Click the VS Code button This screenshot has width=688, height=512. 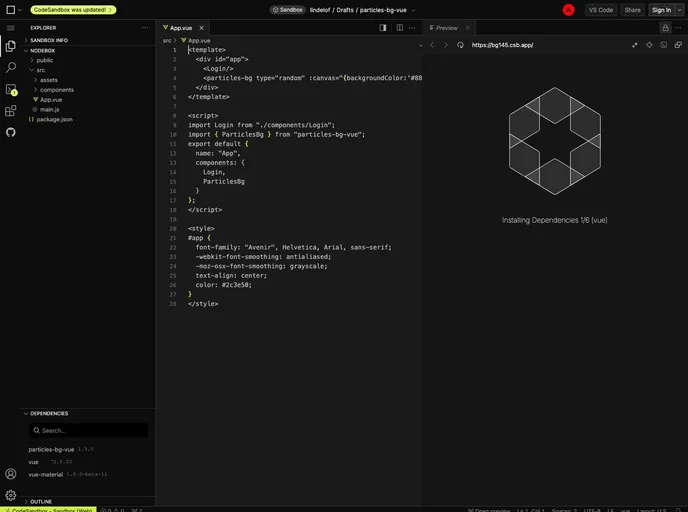tap(601, 10)
